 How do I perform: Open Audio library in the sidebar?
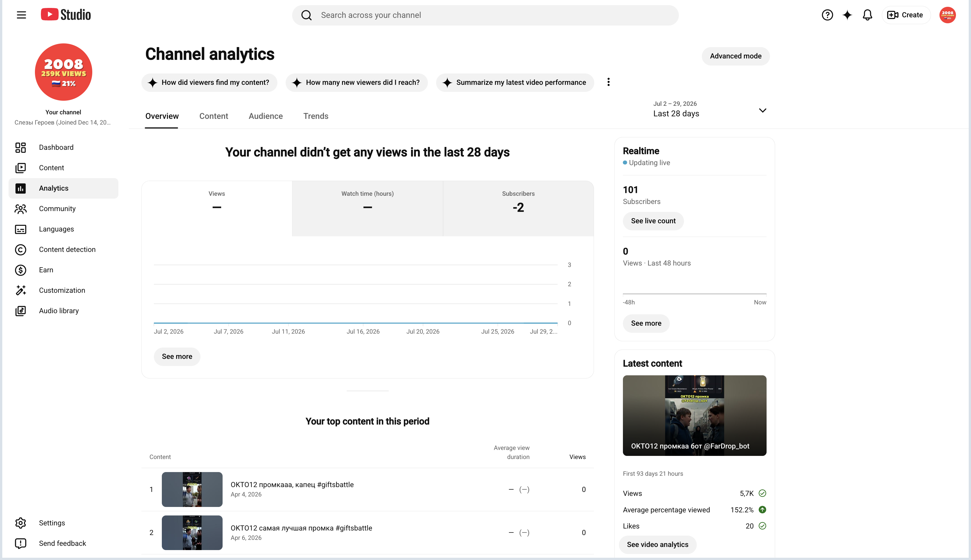64,311
